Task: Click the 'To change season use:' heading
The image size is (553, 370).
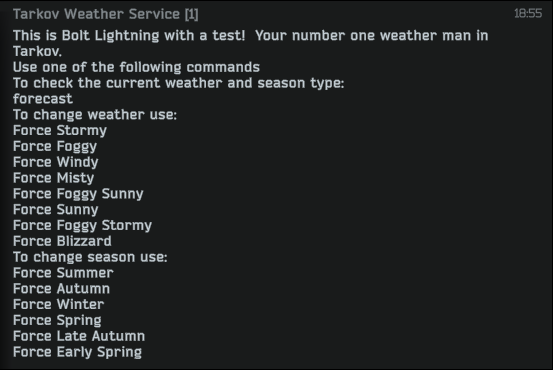Action: click(90, 257)
